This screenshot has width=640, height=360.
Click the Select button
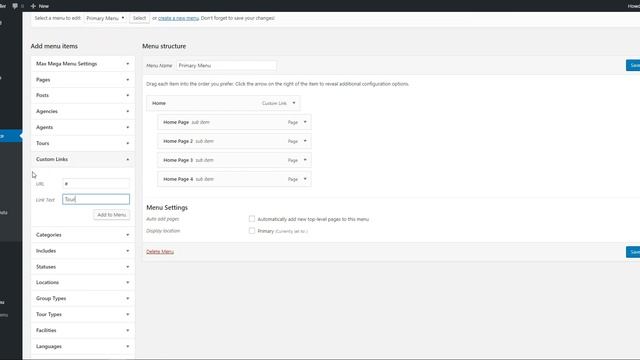click(139, 18)
